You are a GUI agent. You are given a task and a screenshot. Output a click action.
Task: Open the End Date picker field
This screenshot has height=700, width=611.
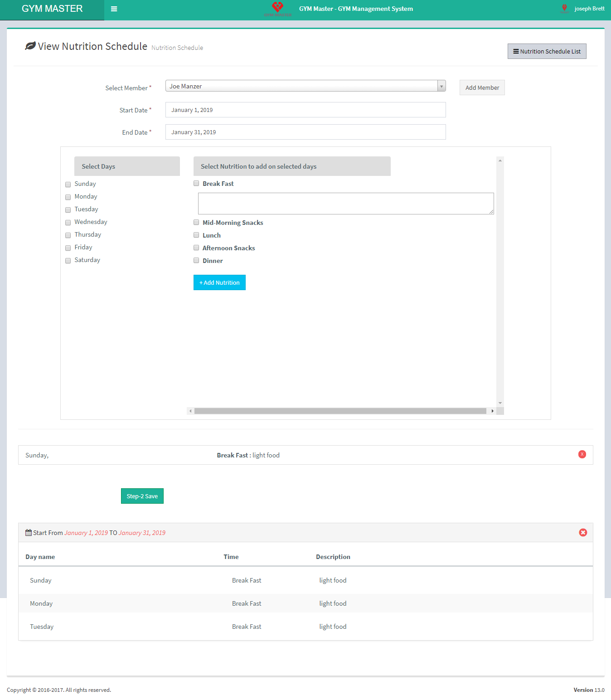click(305, 132)
